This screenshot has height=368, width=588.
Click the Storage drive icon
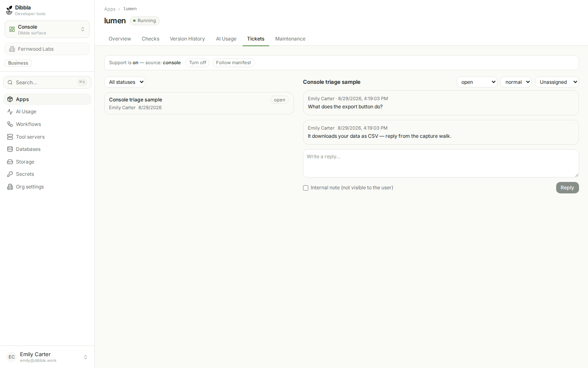10,162
